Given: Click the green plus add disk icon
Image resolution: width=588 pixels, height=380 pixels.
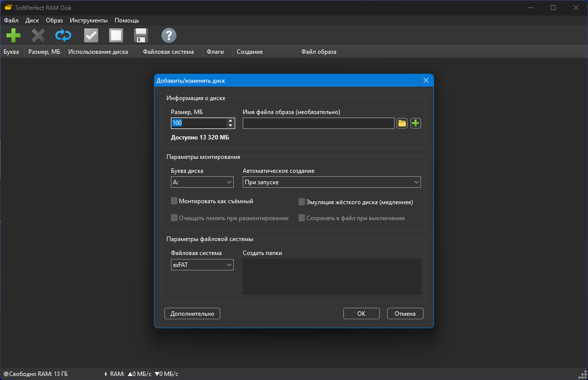Looking at the screenshot, I should (13, 35).
